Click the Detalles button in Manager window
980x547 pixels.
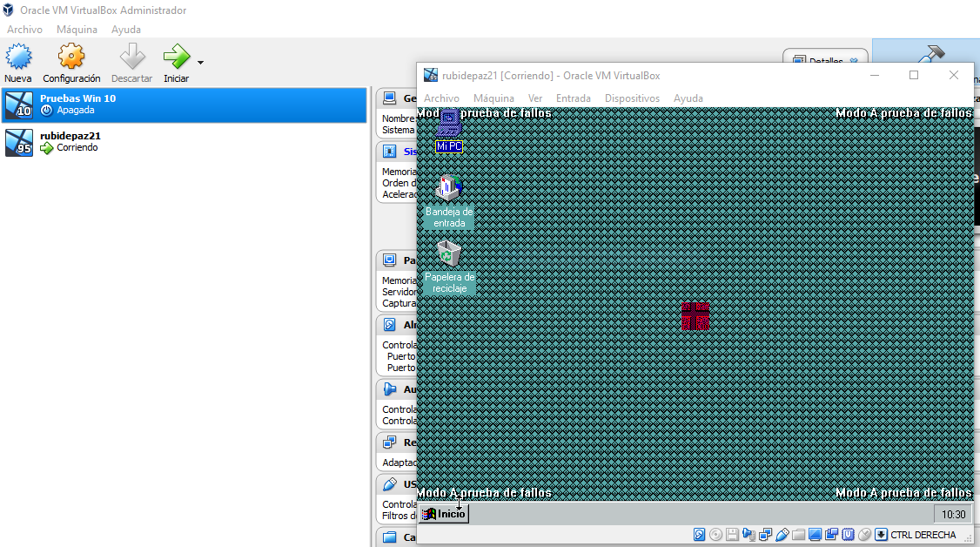pyautogui.click(x=825, y=60)
